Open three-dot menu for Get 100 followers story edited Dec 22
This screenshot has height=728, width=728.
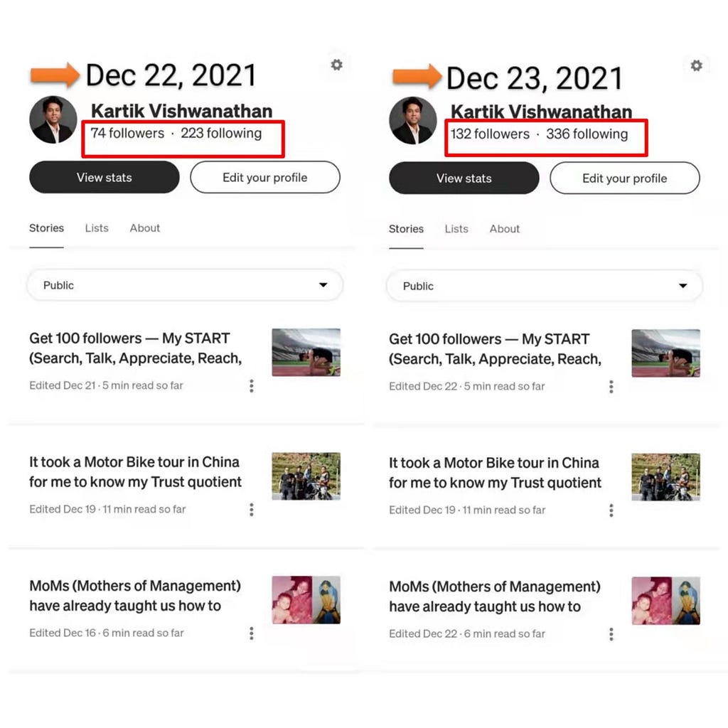point(611,387)
